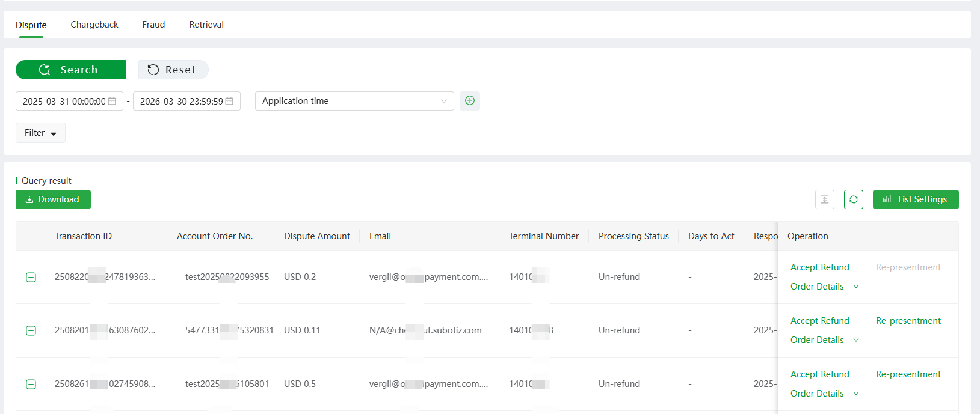Click the USD 0.2 amount cell
This screenshot has width=980, height=414.
point(300,277)
